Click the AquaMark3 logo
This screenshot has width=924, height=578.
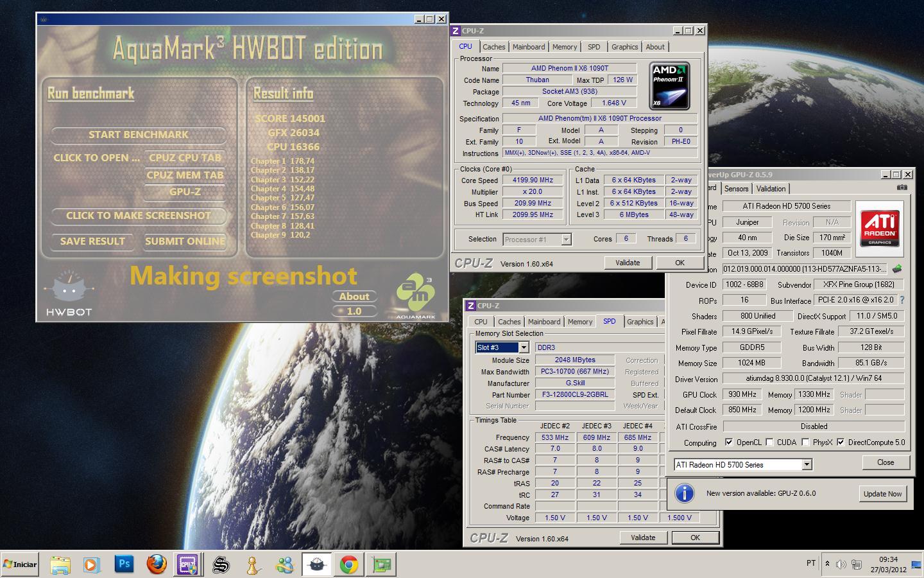[x=415, y=296]
